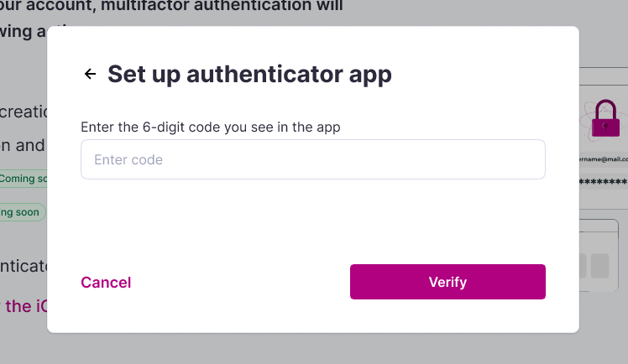Cancel the authenticator app setup
Screen dimensions: 628x364
coord(106,283)
